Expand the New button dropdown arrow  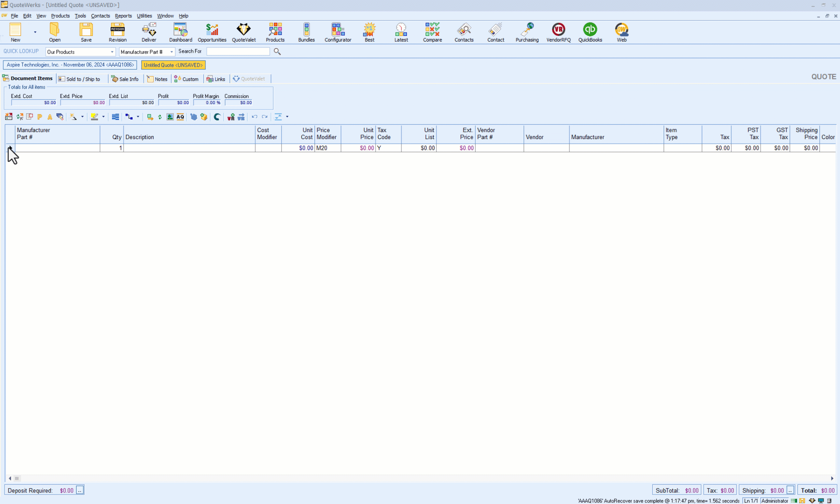click(x=35, y=32)
